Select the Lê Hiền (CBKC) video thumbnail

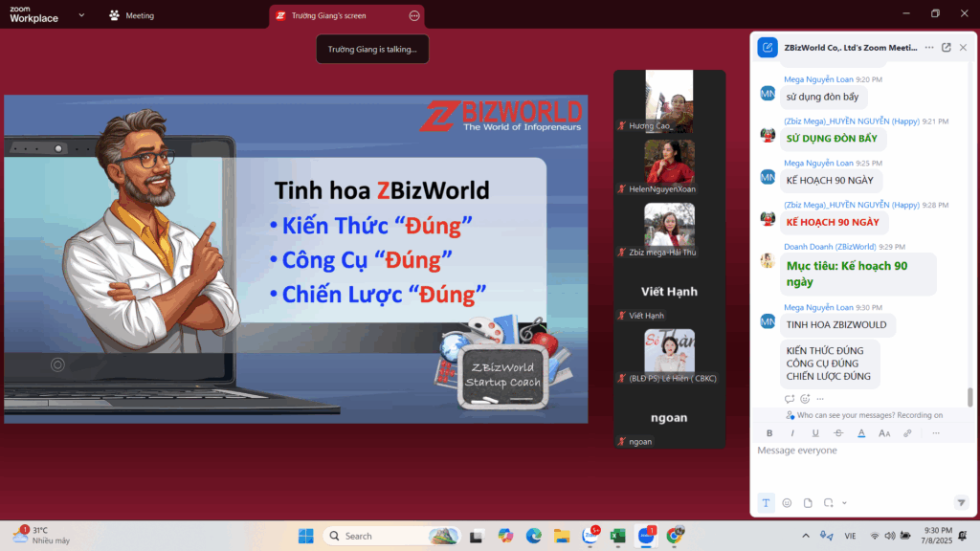(x=669, y=356)
